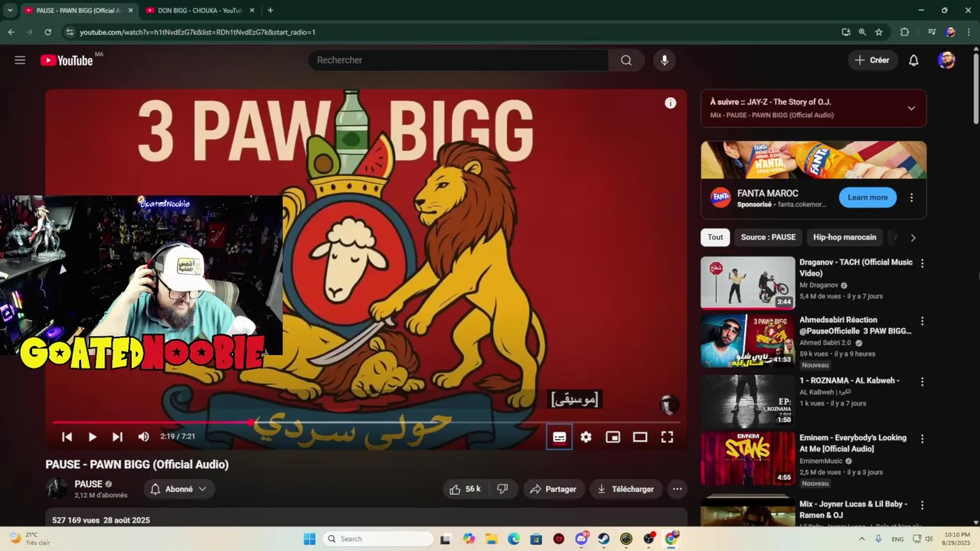The image size is (980, 551).
Task: Play the paused video
Action: click(92, 437)
